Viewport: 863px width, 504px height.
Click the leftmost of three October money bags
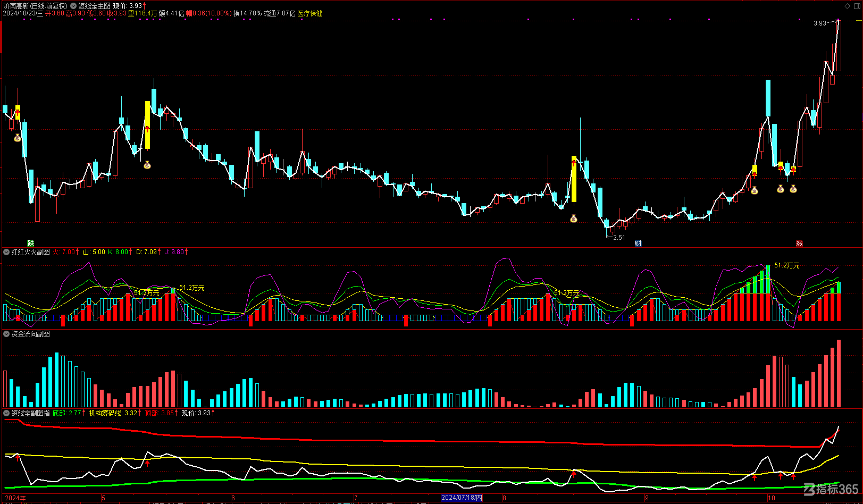coord(755,190)
